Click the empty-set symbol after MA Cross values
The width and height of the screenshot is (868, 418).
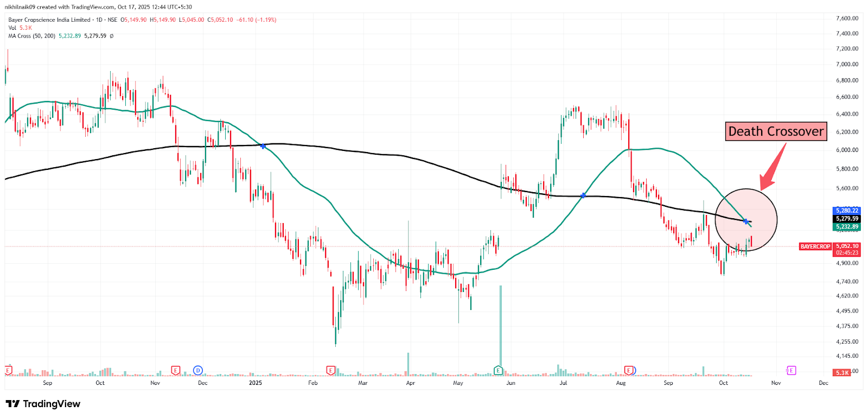112,36
